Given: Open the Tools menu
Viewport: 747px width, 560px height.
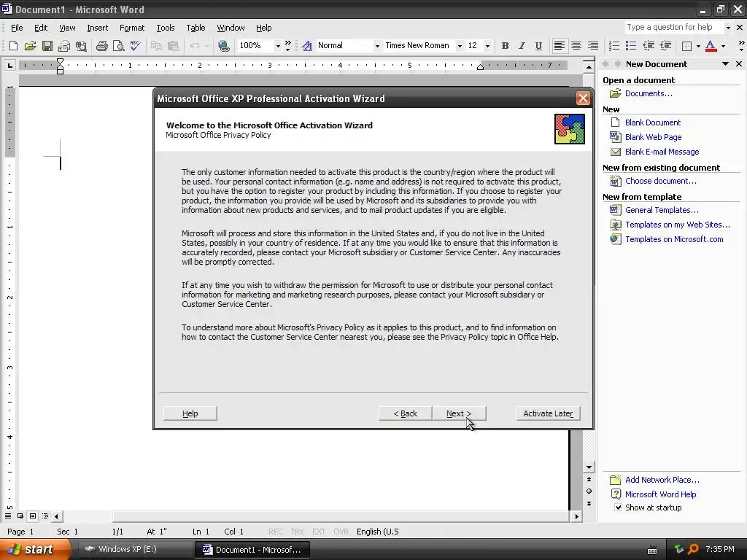Looking at the screenshot, I should pyautogui.click(x=166, y=28).
